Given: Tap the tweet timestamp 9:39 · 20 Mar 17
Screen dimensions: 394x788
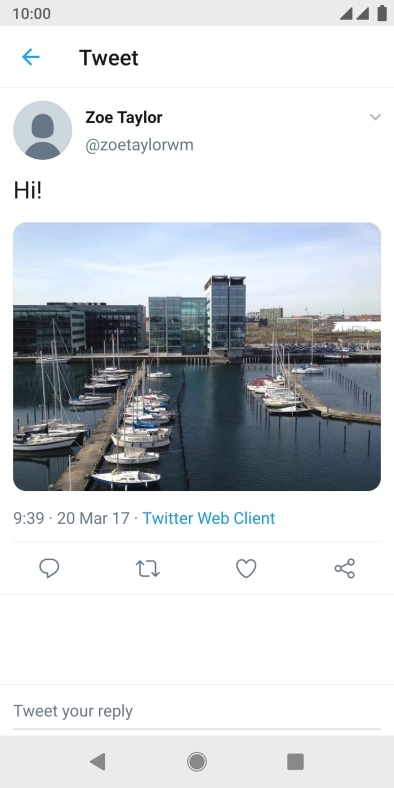Looking at the screenshot, I should coord(71,518).
